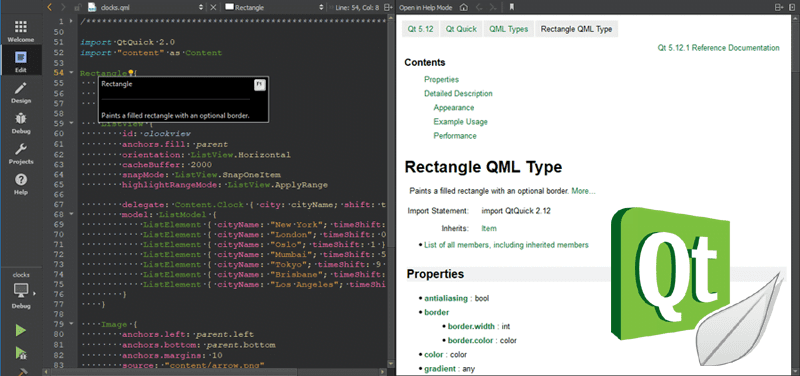Jump to Appearance section

coord(454,108)
